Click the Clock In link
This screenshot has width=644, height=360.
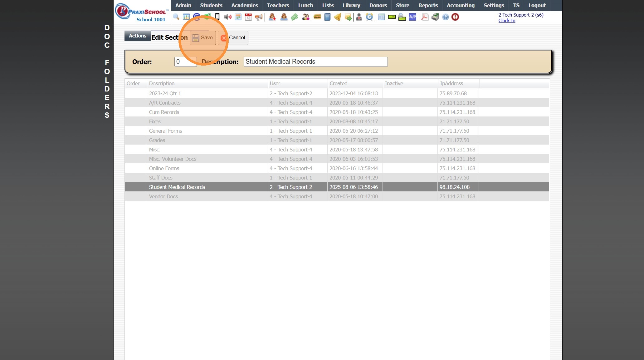click(x=507, y=21)
